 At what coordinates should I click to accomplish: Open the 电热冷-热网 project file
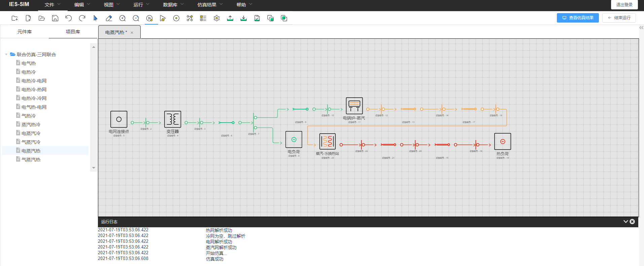34,90
